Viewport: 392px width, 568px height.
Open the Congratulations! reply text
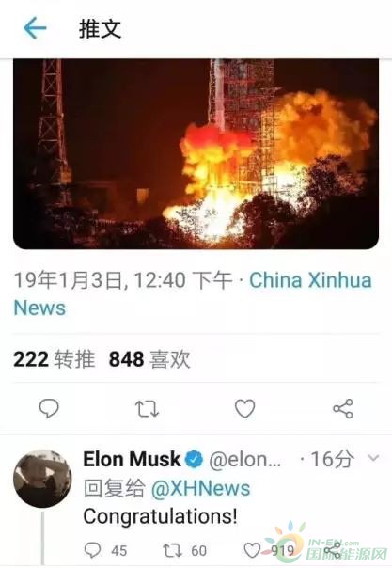(x=161, y=516)
